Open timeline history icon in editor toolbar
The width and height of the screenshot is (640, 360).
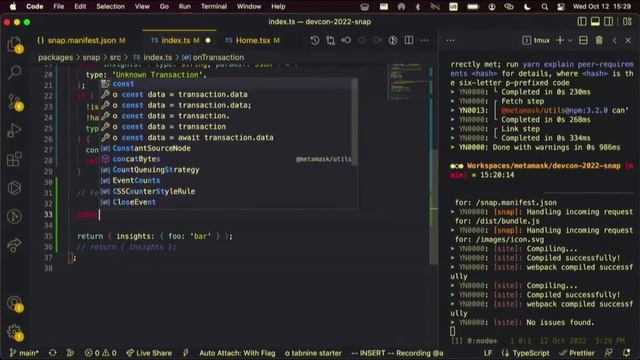(314, 40)
